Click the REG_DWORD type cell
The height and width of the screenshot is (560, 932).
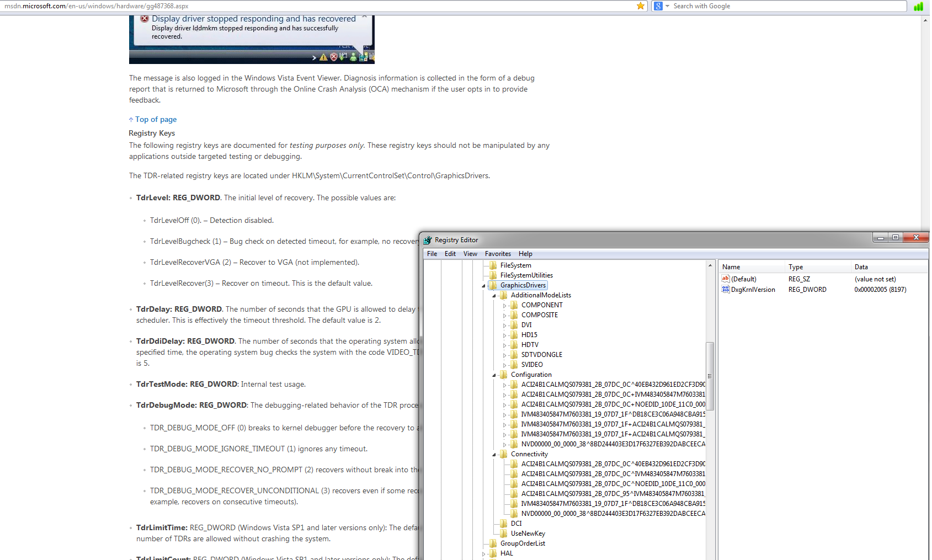point(807,290)
